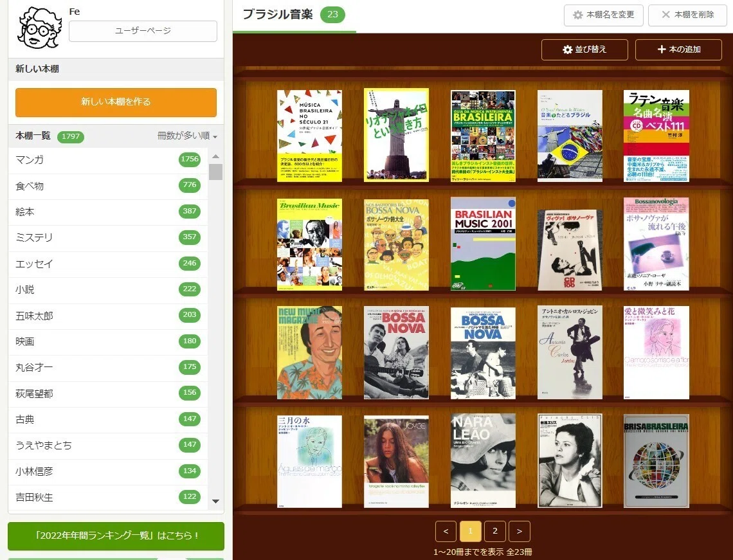Open the 吉田秋生 shelf
Viewport: 733px width, 560px height.
click(108, 497)
